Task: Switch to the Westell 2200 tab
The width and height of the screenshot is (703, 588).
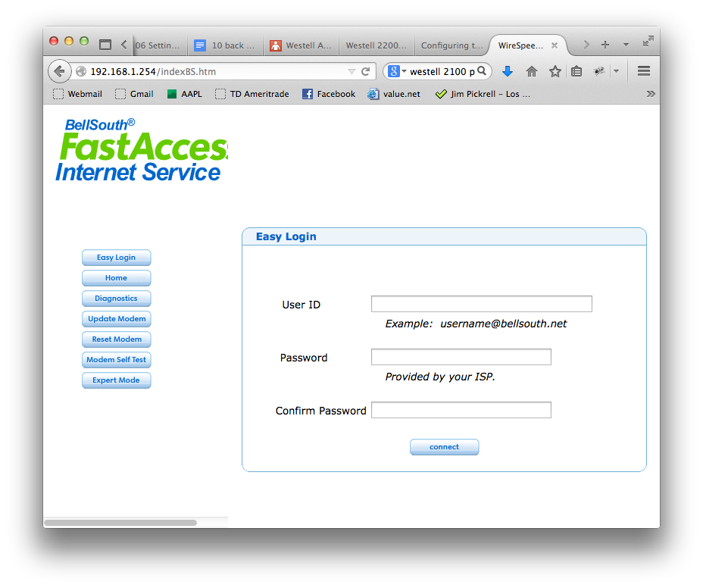Action: click(376, 45)
